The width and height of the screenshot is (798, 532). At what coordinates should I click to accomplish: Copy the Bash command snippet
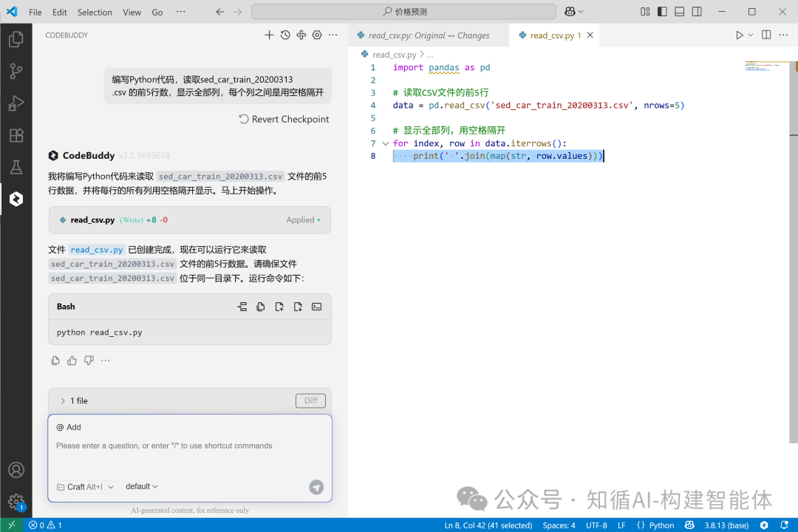pos(259,306)
